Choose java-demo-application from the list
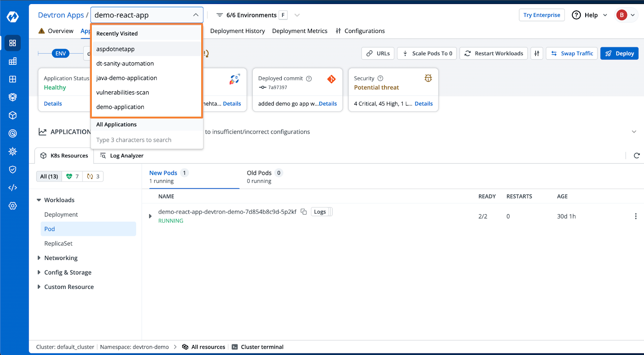 [147, 78]
